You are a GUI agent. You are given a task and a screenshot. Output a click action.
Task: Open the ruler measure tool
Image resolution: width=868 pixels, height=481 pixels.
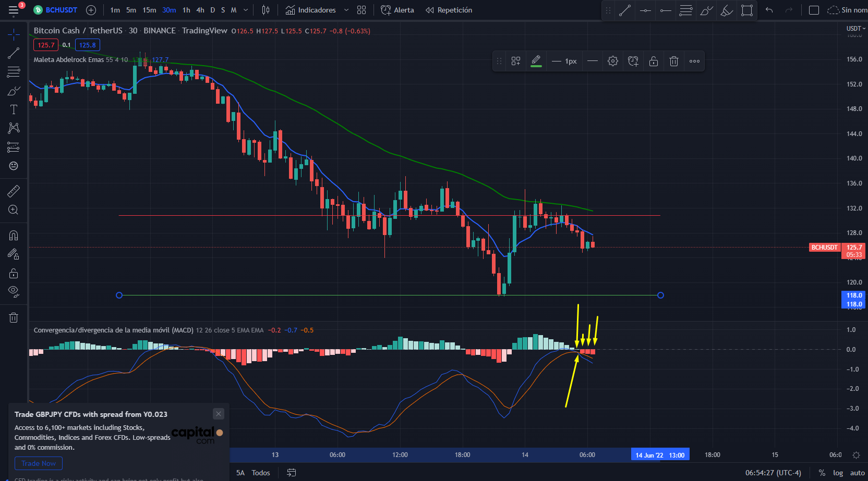click(14, 191)
